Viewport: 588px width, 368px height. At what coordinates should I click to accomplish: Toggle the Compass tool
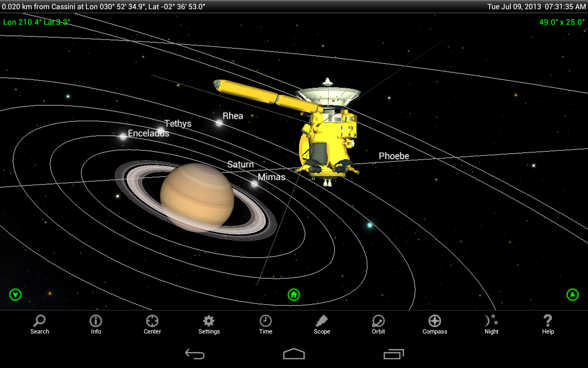pyautogui.click(x=435, y=324)
